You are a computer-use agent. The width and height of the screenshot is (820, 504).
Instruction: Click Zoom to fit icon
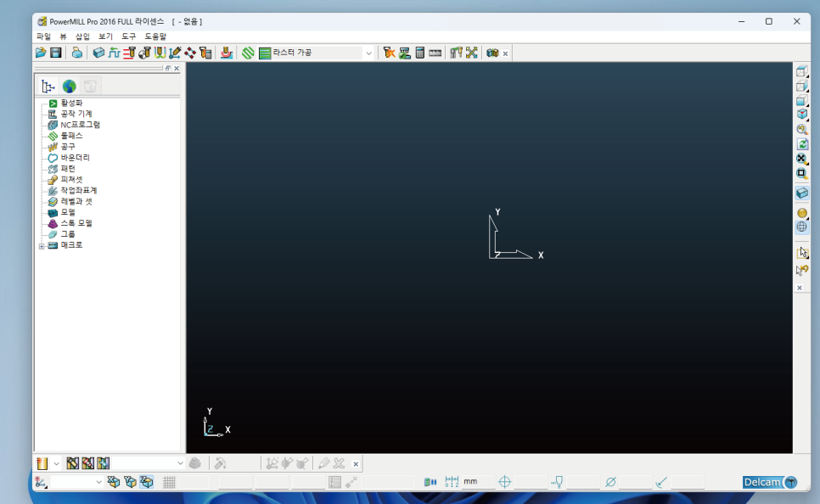click(801, 159)
